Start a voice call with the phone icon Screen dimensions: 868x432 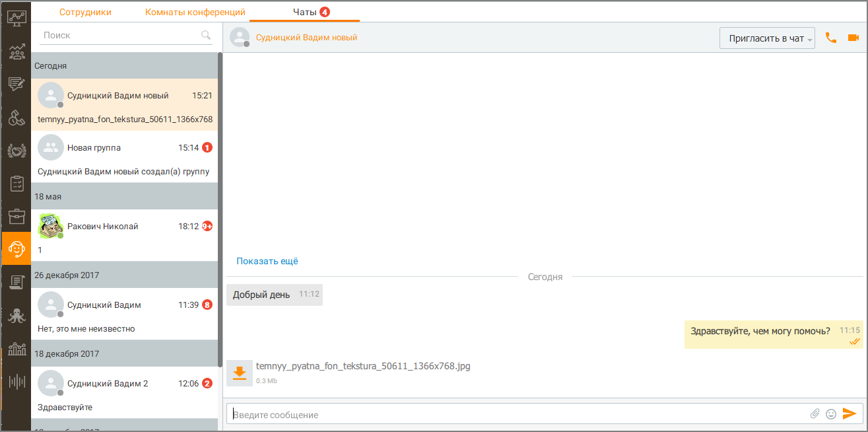831,38
